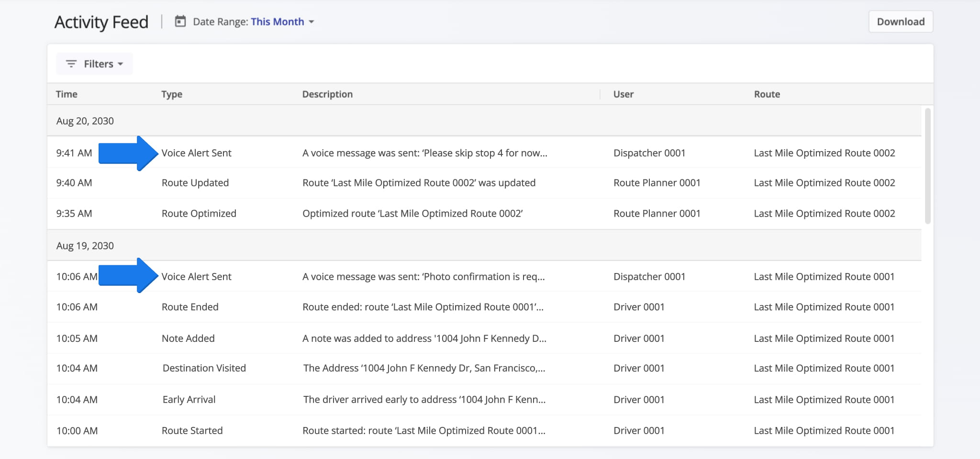Screen dimensions: 980x459
Task: Click the Route column header
Action: coord(767,94)
